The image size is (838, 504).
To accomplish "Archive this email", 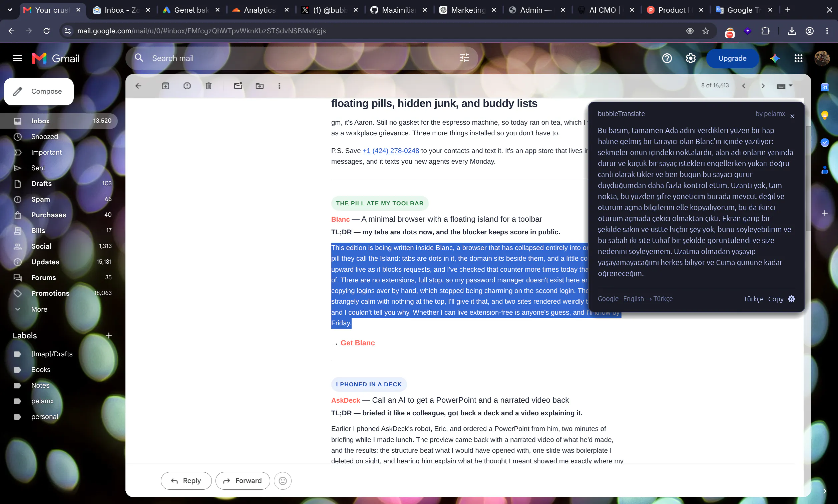I will point(165,86).
